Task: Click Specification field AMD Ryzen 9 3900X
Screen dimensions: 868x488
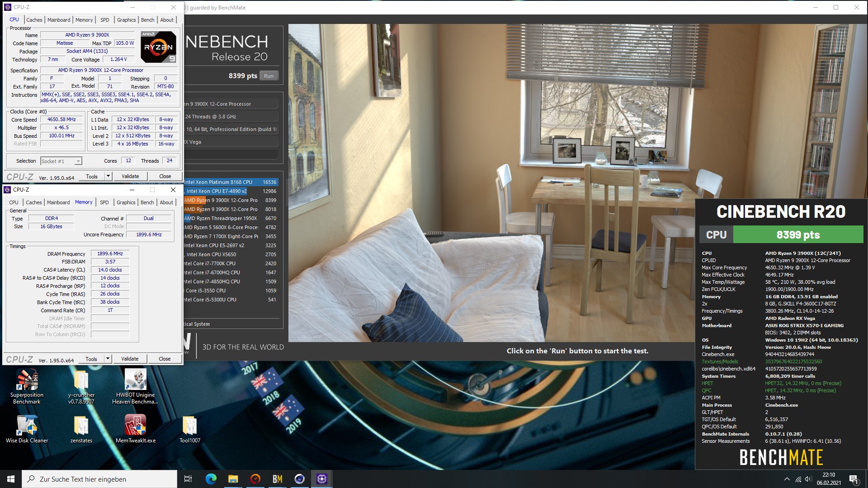Action: [x=109, y=70]
